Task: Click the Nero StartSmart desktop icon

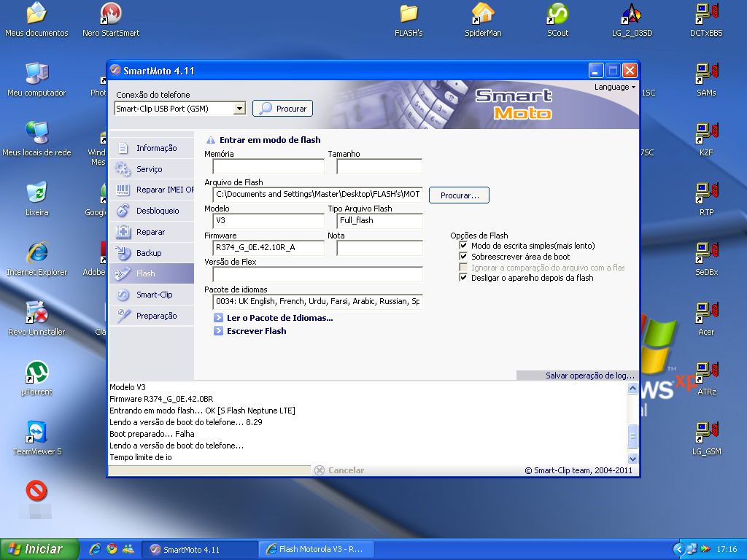Action: point(111,20)
